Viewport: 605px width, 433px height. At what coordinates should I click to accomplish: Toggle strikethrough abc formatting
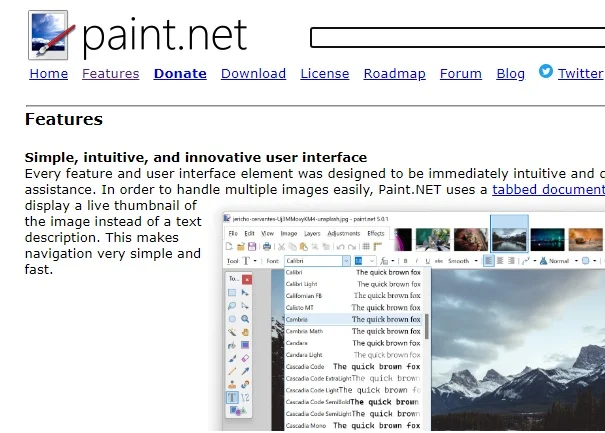pos(439,261)
